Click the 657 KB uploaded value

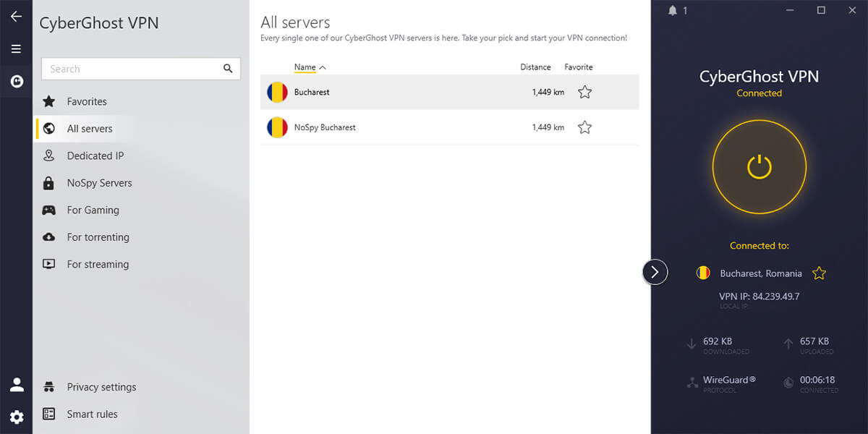[x=814, y=341]
